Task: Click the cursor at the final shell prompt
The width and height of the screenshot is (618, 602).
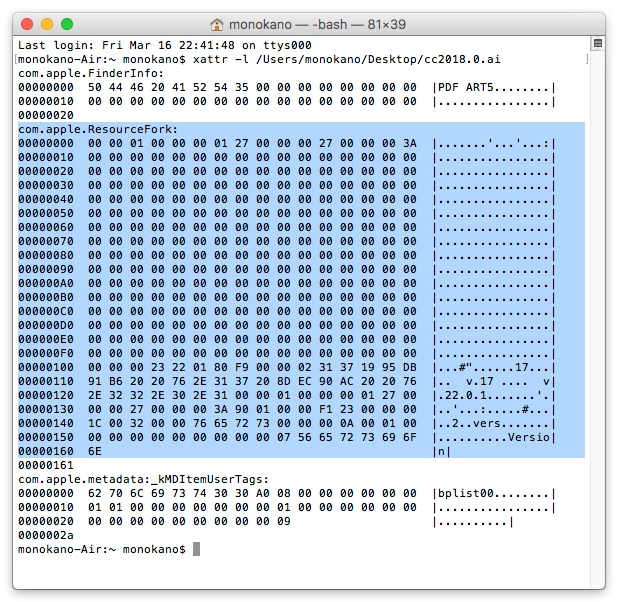Action: point(196,549)
